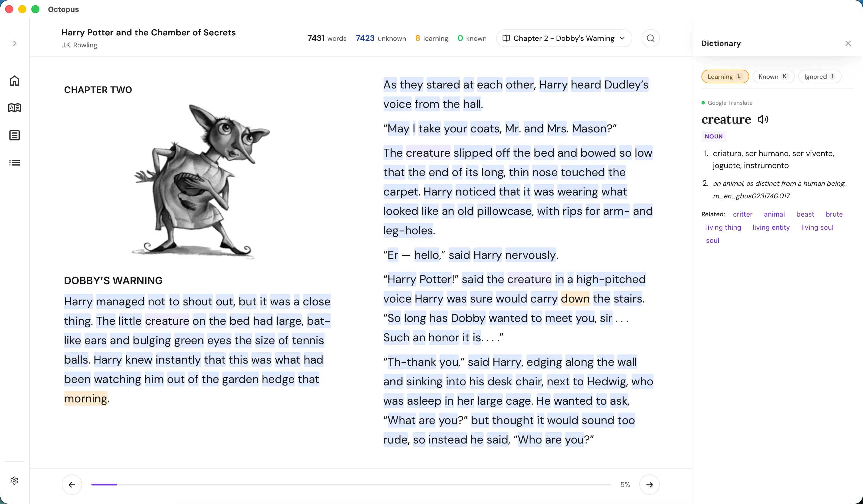Click the 0 known word count
Image resolution: width=863 pixels, height=504 pixels.
(x=472, y=38)
